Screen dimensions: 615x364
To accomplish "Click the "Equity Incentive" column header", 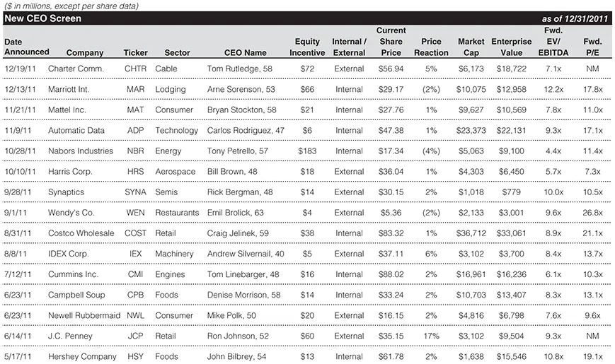I will pos(307,47).
